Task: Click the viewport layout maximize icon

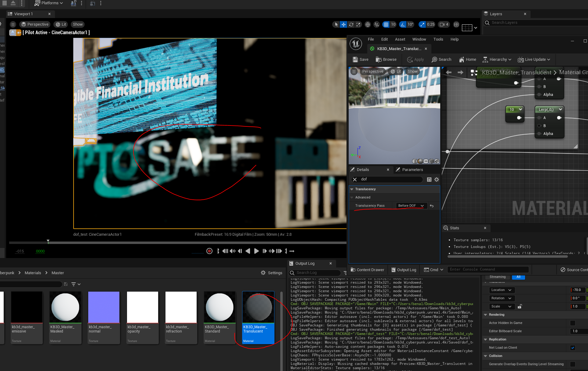Action: (456, 24)
